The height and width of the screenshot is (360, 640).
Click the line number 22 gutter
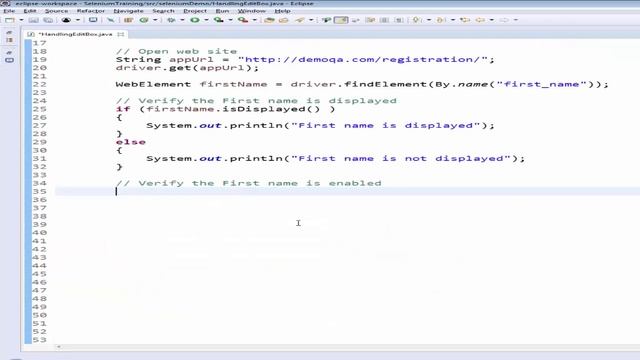point(40,84)
